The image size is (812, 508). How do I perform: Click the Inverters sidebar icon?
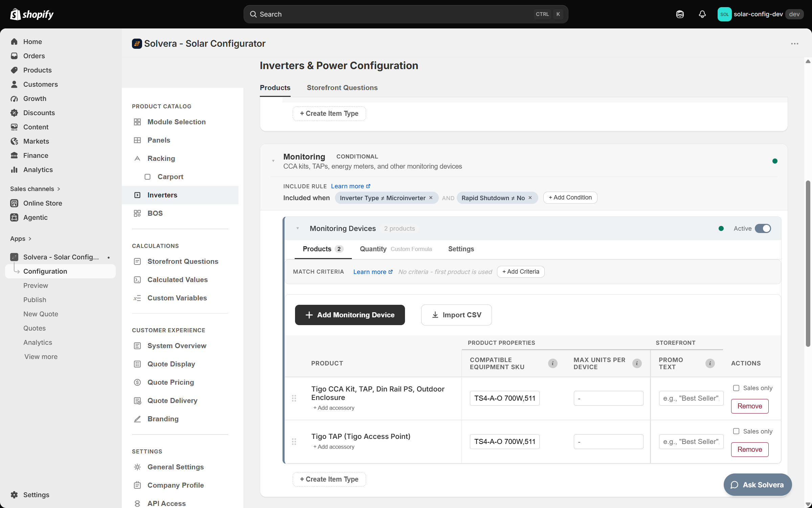coord(137,195)
